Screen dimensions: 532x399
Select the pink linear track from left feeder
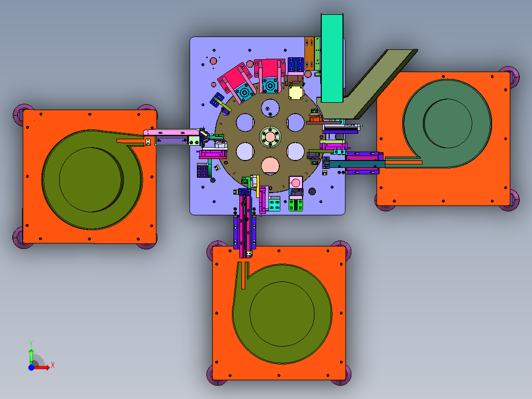tap(171, 132)
